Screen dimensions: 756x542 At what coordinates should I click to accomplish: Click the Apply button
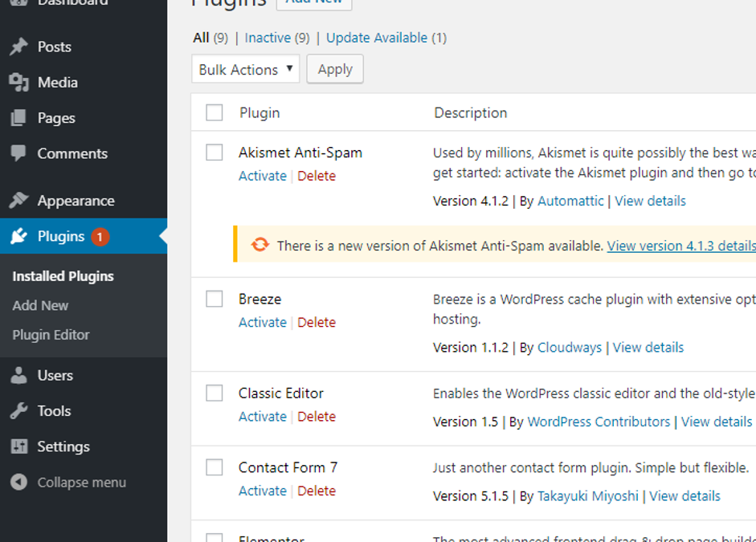[x=335, y=69]
